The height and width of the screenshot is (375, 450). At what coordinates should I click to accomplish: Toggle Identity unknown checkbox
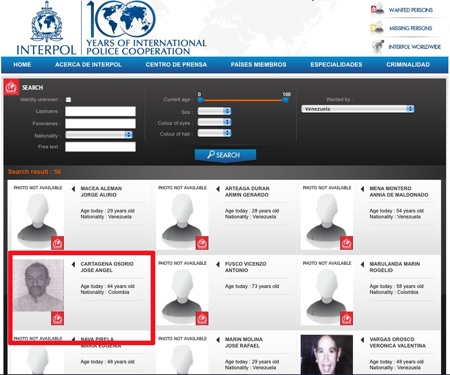(68, 100)
